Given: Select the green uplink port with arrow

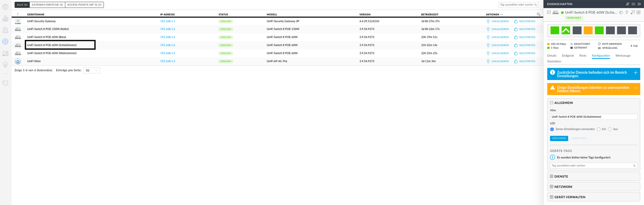Looking at the screenshot, I should click(566, 30).
